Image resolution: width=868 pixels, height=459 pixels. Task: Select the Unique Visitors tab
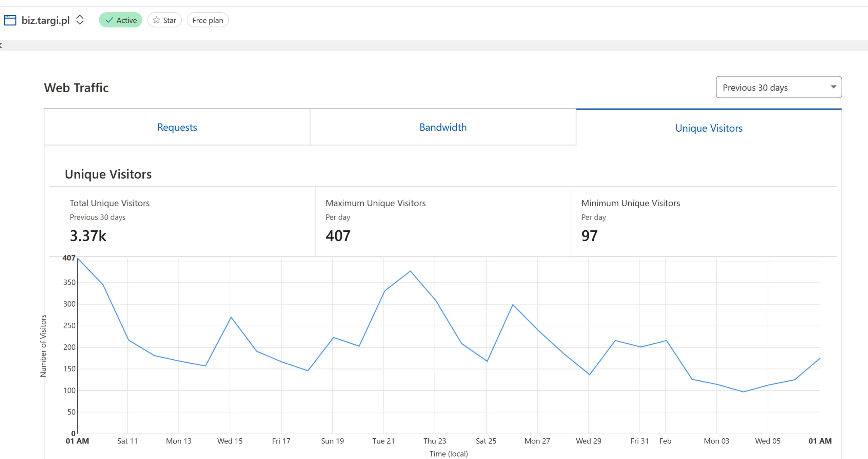tap(709, 128)
